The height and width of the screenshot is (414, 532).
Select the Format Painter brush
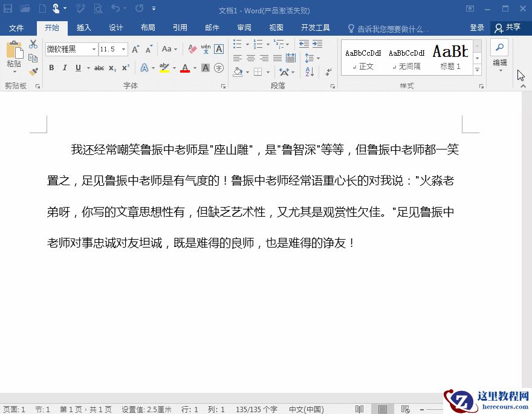(33, 71)
